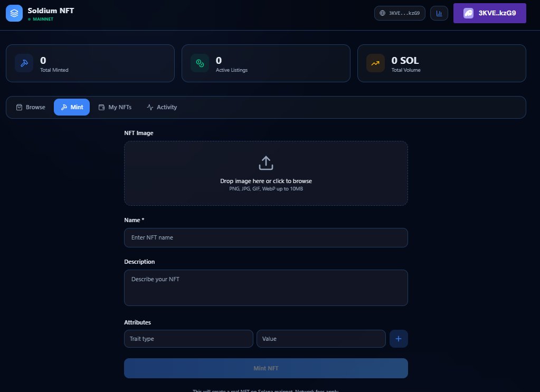
Task: Click the Active Listings label
Action: click(x=231, y=70)
